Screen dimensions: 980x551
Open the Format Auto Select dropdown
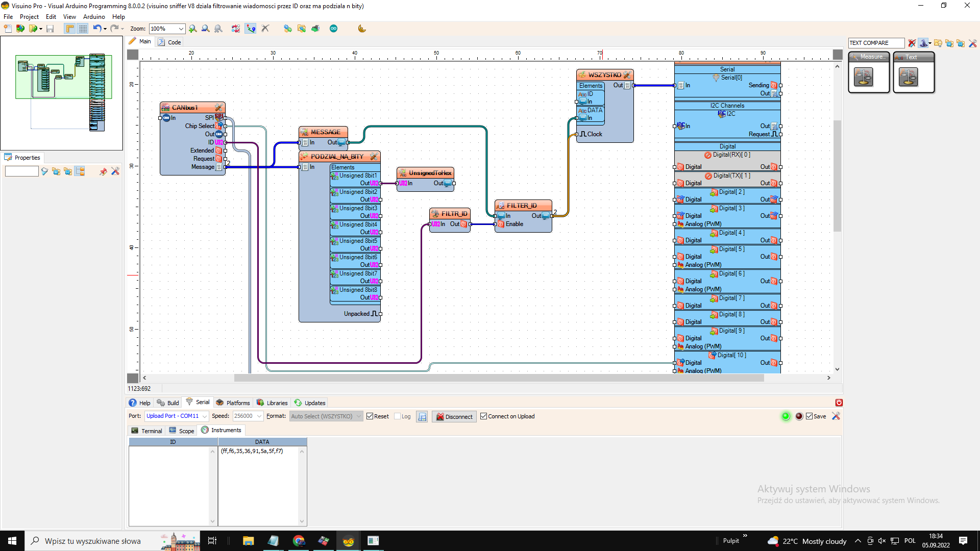coord(326,416)
